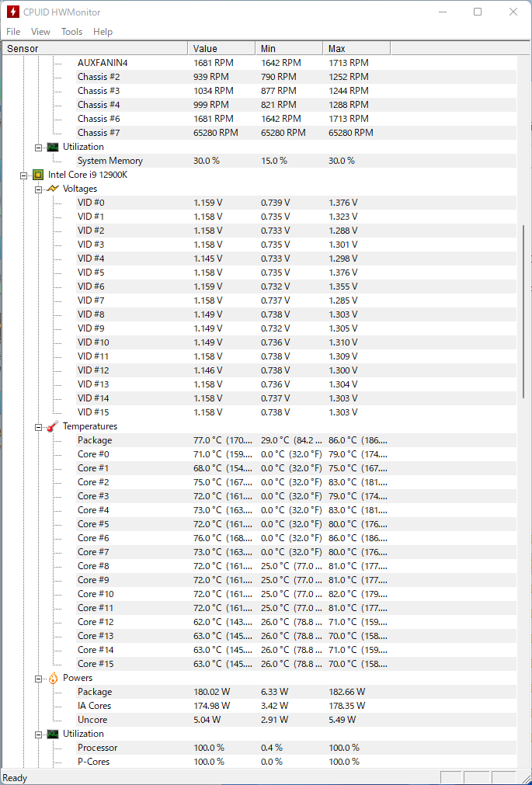This screenshot has width=532, height=785.
Task: Click the Intel Core i9 12900K CPU chip icon
Action: point(38,175)
